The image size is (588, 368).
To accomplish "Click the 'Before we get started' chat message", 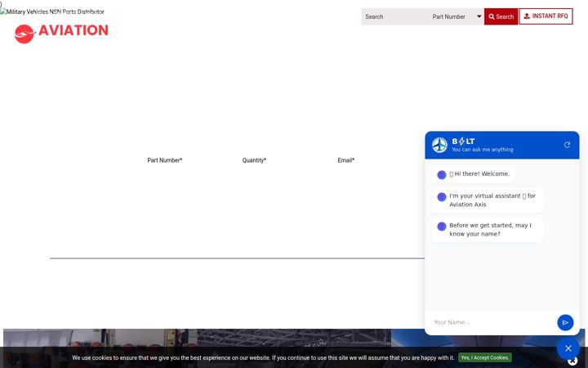I will 488,230.
